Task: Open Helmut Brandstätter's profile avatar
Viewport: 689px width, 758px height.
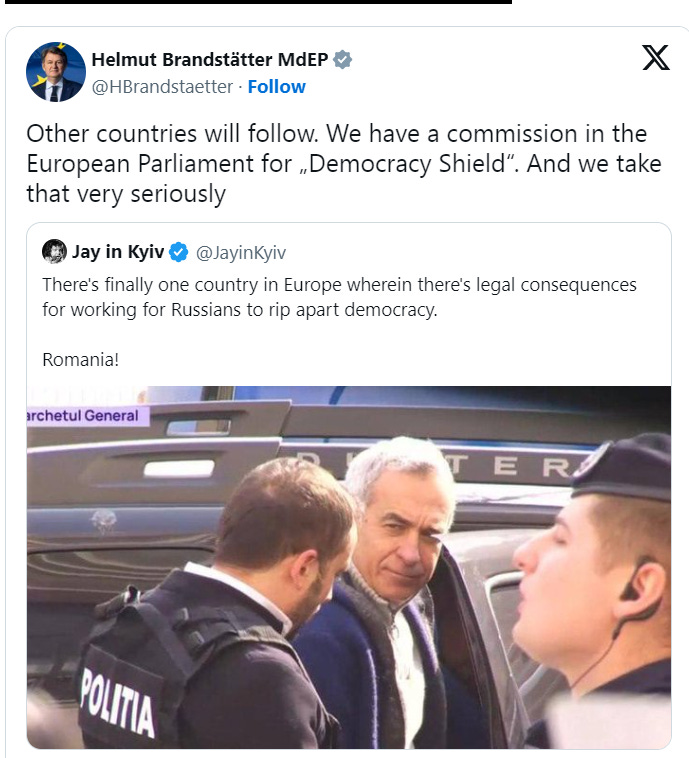Action: (x=56, y=72)
